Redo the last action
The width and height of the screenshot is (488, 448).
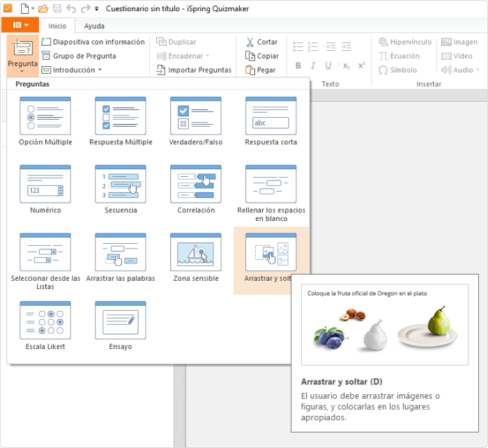click(x=85, y=9)
